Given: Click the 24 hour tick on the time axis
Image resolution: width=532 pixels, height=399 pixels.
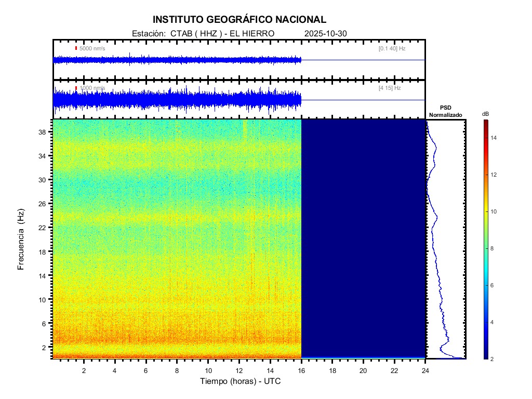Looking at the screenshot, I should pos(425,370).
